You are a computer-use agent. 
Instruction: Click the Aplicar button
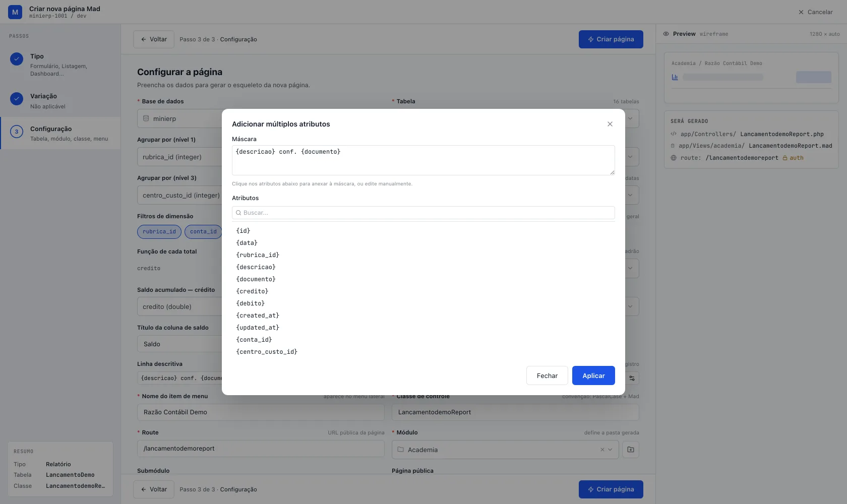[593, 375]
